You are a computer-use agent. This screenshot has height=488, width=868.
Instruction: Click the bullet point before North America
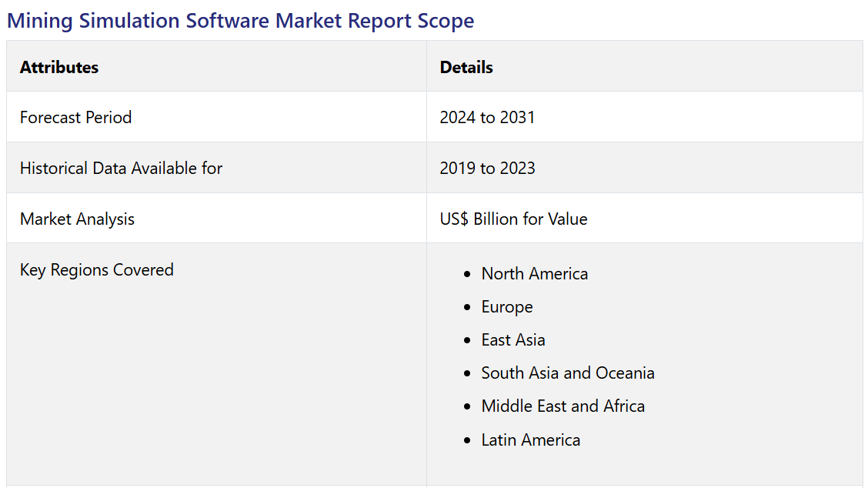coord(467,275)
